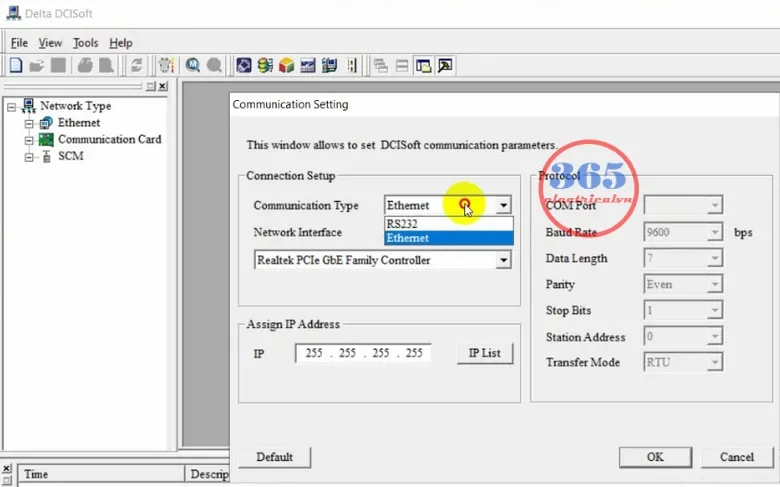The height and width of the screenshot is (487, 780).
Task: Click the last octet of IP field
Action: click(414, 353)
